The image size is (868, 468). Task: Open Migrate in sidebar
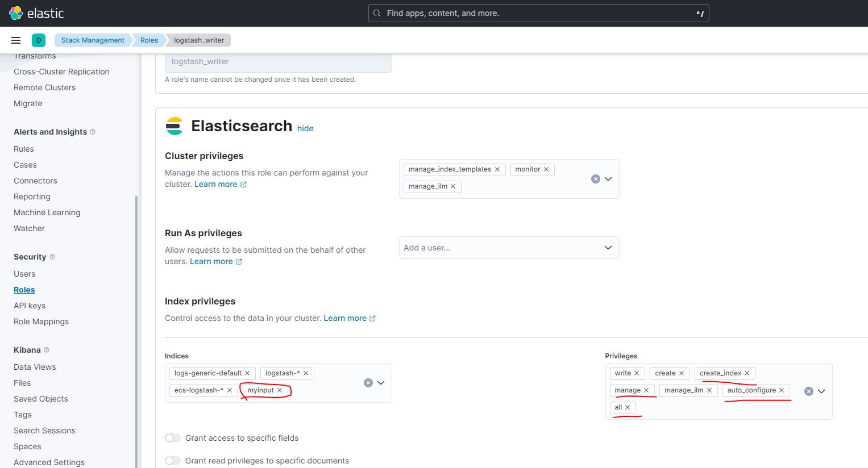click(28, 103)
